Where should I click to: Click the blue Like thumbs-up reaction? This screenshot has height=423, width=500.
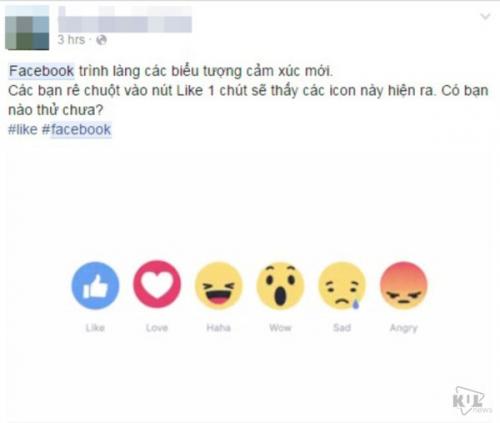(x=95, y=285)
